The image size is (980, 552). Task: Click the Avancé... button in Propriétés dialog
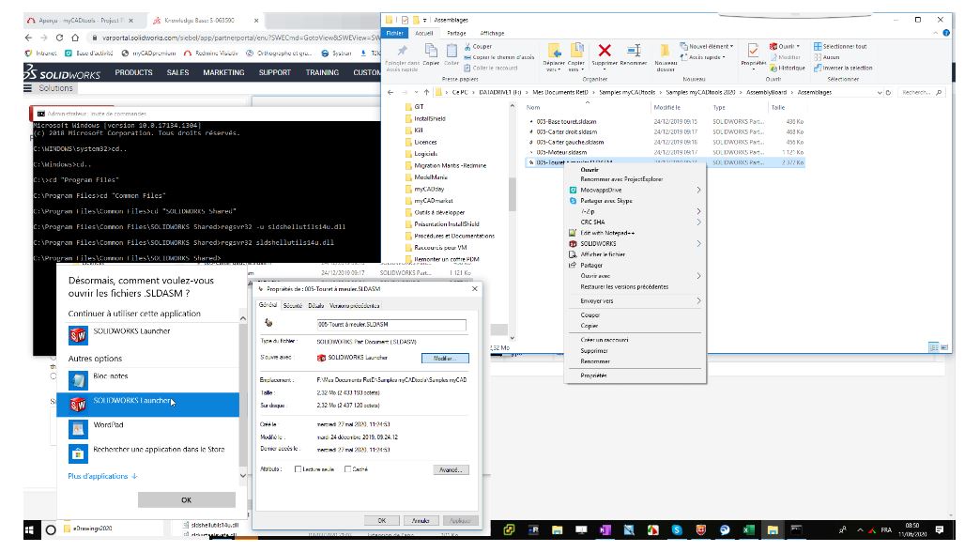[x=451, y=470]
